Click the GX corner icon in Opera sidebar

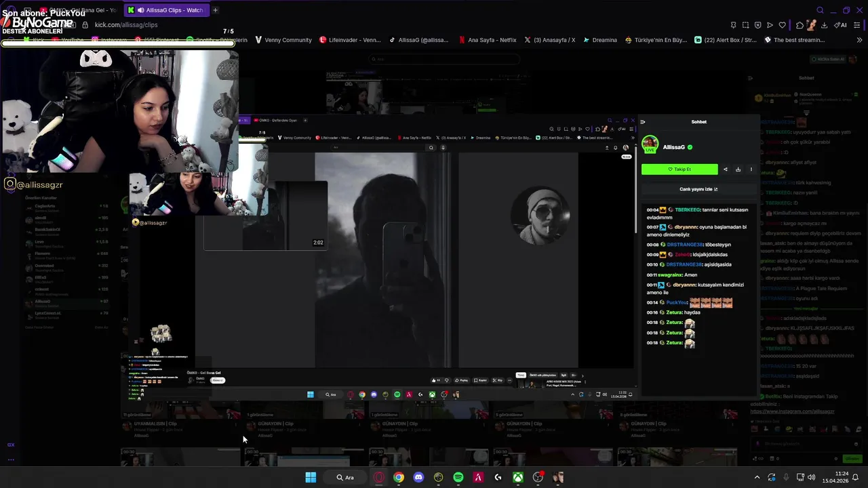coord(11,445)
